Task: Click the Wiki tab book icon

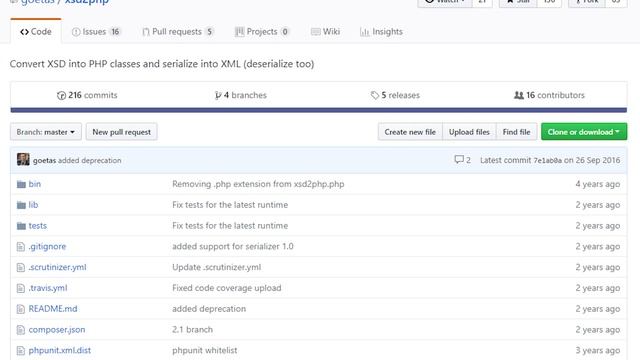Action: tap(316, 32)
